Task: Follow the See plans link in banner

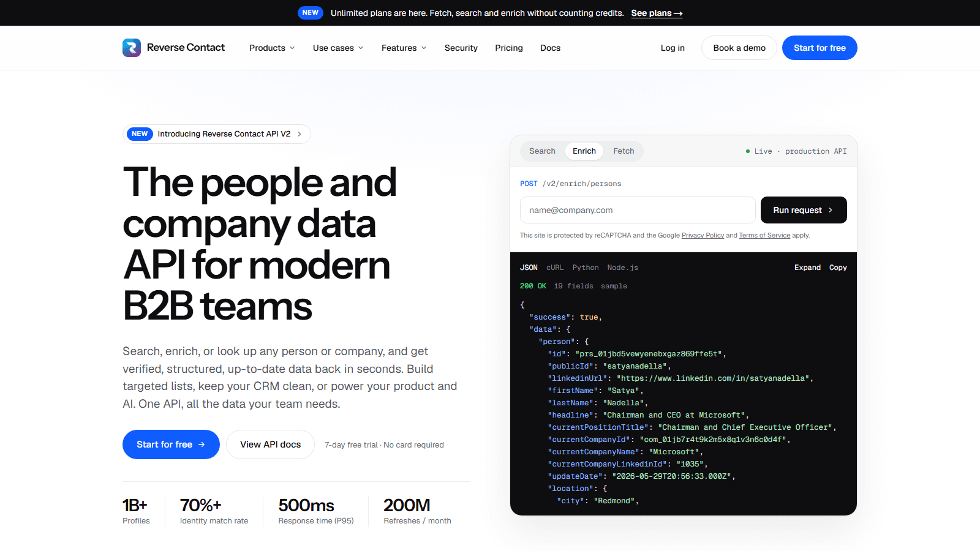Action: pyautogui.click(x=657, y=13)
